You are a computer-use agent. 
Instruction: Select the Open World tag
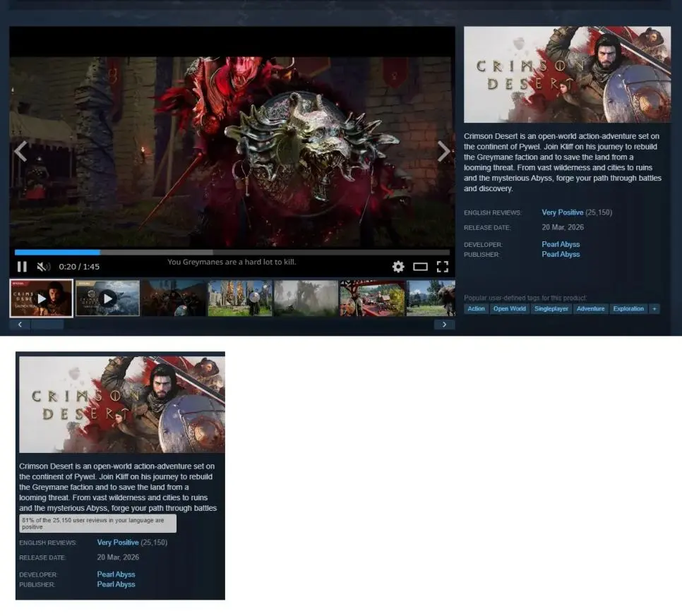pyautogui.click(x=509, y=309)
